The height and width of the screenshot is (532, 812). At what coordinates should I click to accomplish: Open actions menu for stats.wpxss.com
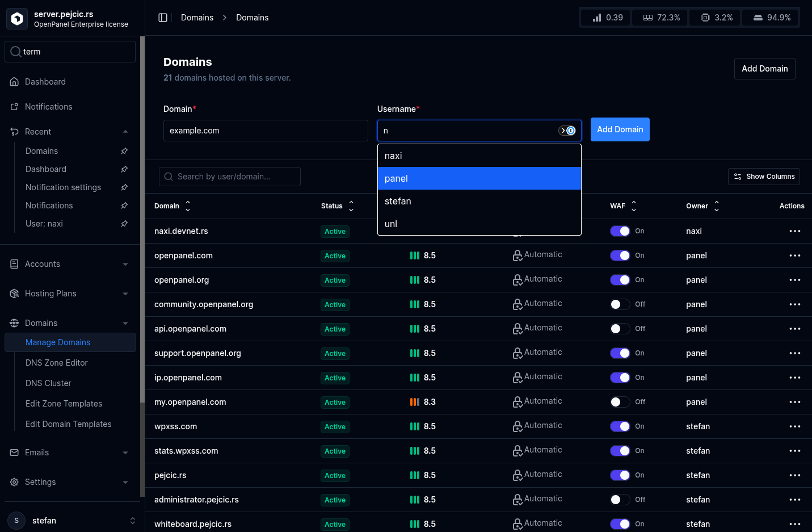pyautogui.click(x=795, y=451)
